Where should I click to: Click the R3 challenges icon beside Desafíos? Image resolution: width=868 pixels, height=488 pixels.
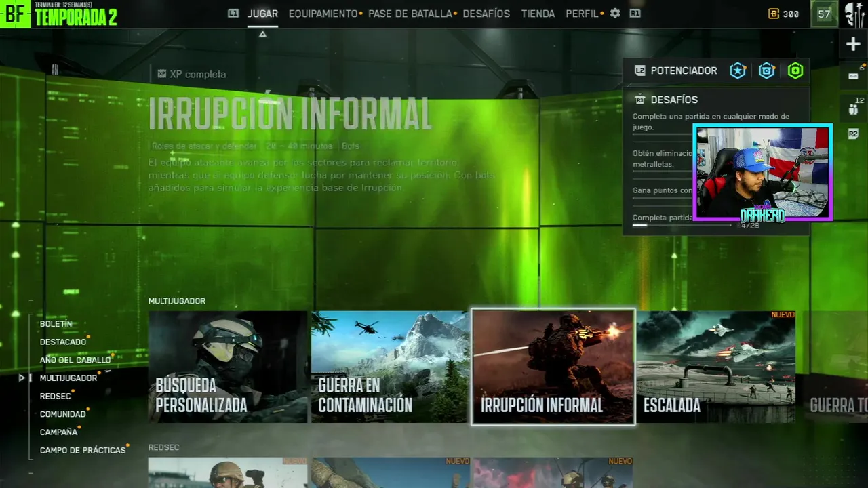[639, 100]
